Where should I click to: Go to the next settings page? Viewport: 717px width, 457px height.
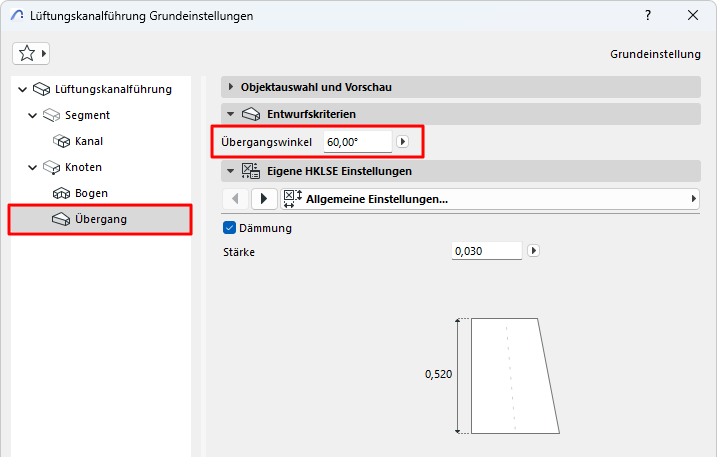tap(264, 199)
